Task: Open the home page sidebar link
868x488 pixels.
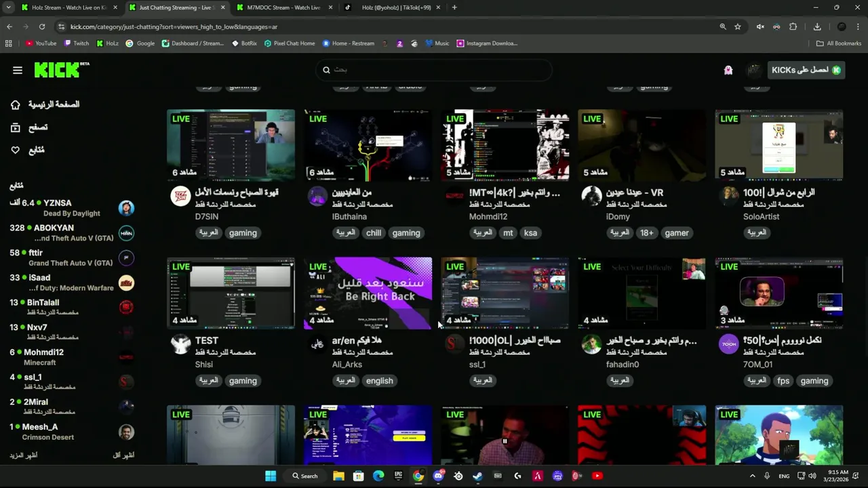Action: pyautogui.click(x=45, y=104)
